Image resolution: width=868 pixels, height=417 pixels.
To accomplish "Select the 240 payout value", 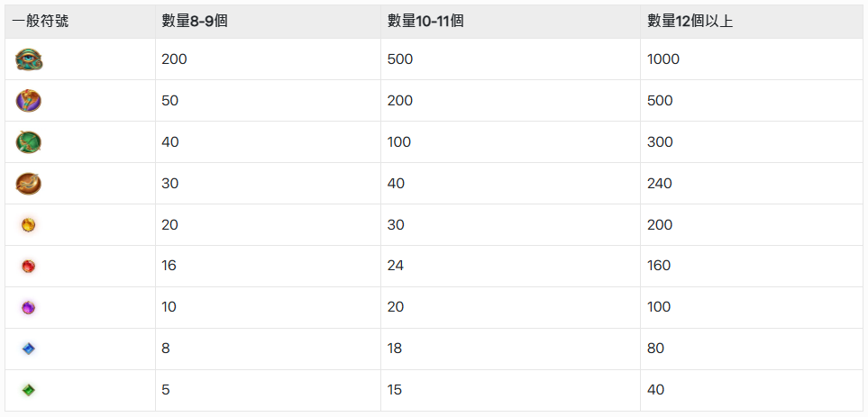I will [660, 184].
